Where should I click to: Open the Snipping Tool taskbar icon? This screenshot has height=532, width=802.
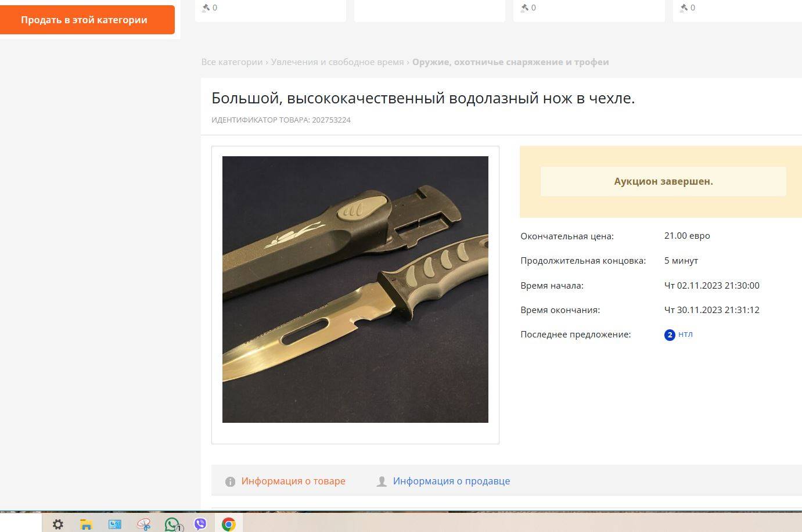click(143, 524)
